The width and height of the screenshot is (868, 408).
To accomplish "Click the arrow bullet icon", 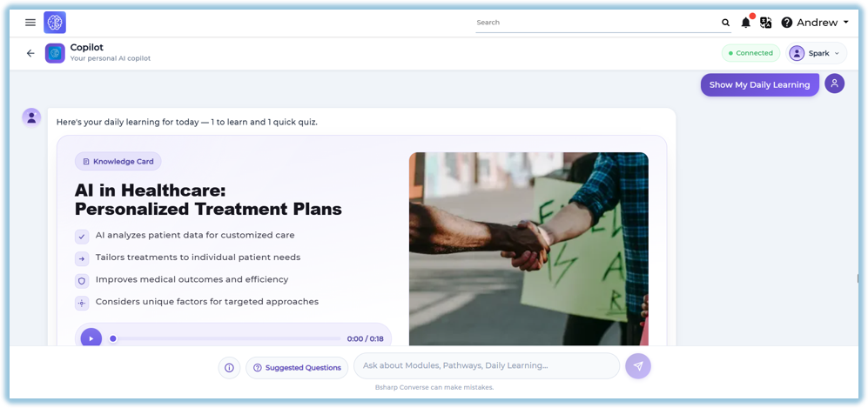I will pyautogui.click(x=82, y=258).
